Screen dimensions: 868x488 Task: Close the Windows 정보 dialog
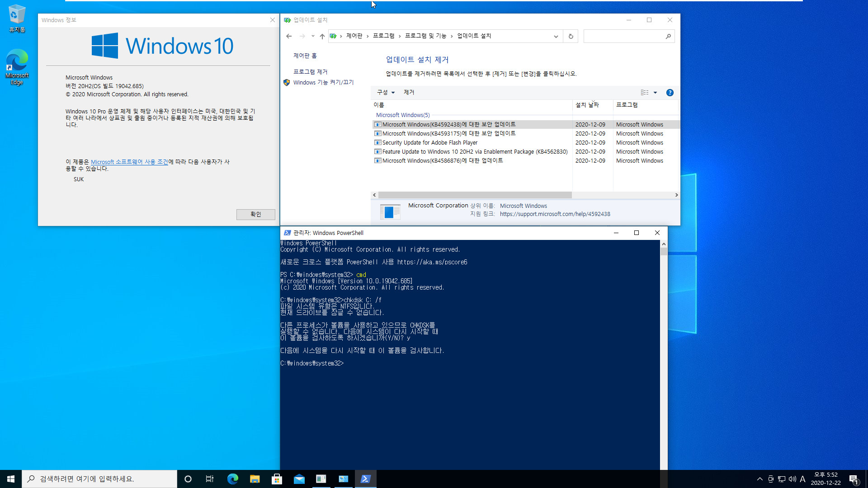pos(273,20)
